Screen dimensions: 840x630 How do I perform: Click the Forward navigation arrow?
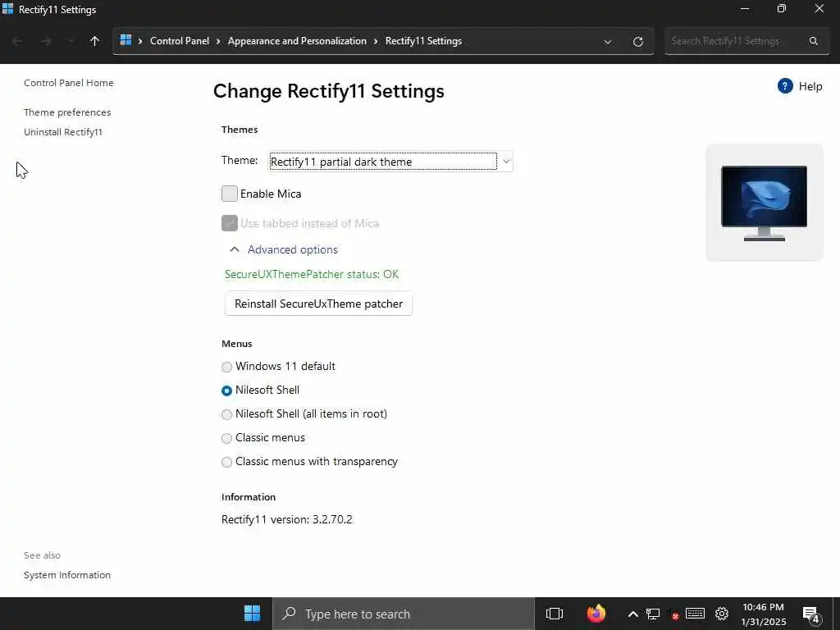pyautogui.click(x=46, y=41)
